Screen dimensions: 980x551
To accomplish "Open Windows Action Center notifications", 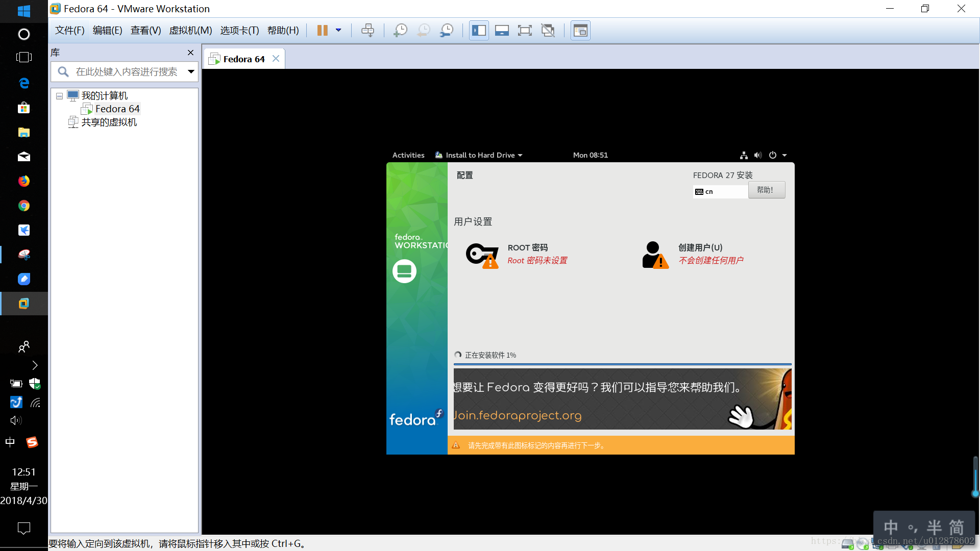I will [23, 528].
